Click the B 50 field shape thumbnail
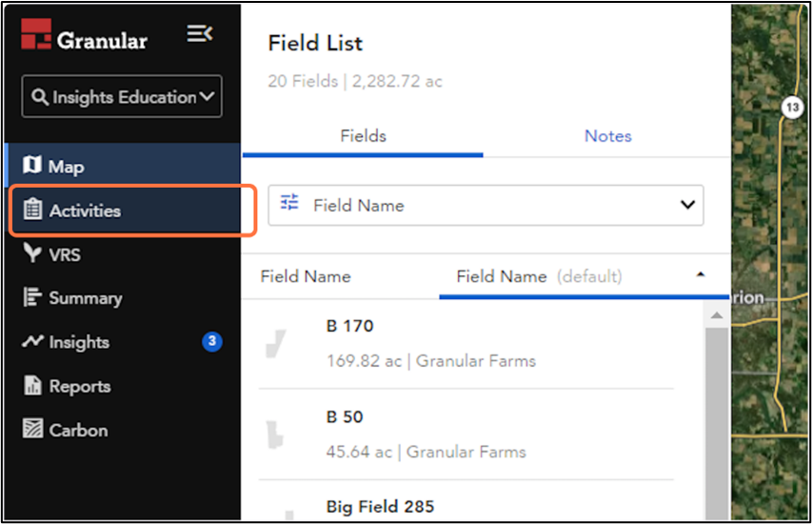 coord(274,434)
